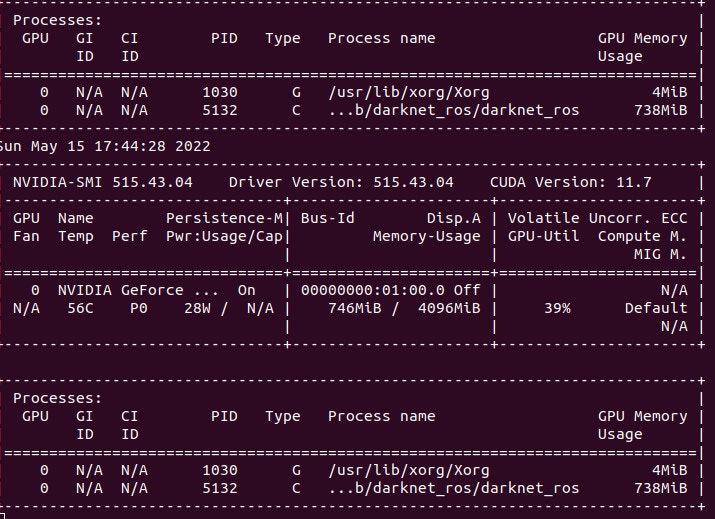
Task: Click '738MiB' in the table below the timestamp
Action: 660,488
